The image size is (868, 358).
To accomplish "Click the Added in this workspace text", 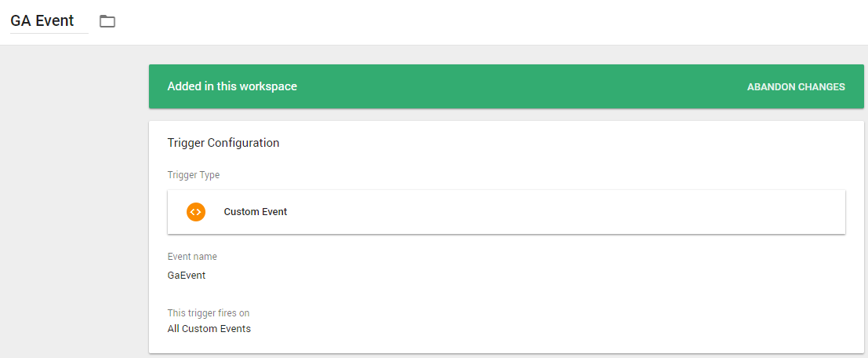I will tap(232, 86).
